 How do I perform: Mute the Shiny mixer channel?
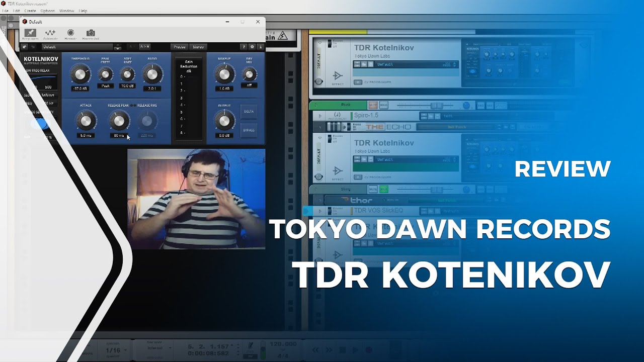[373, 189]
